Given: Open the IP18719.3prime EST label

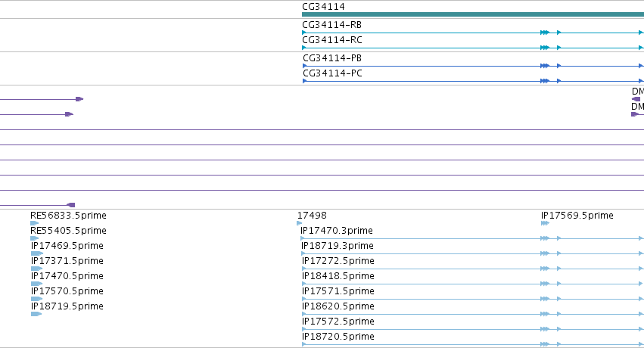Looking at the screenshot, I should (x=338, y=246).
